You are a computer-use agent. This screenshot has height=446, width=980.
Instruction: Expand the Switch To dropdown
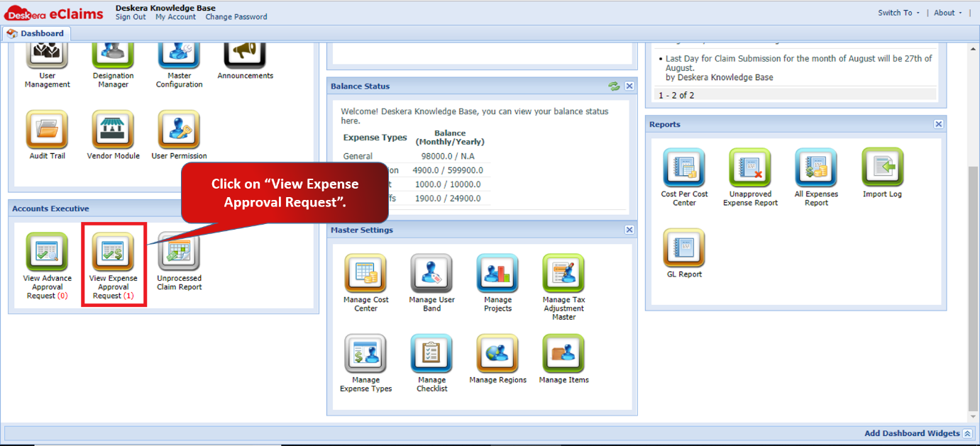point(898,13)
